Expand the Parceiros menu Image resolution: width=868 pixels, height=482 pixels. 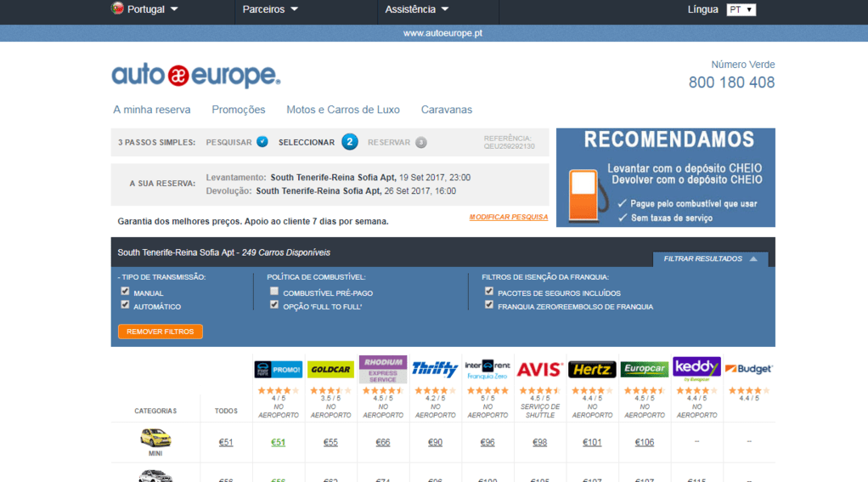(270, 9)
